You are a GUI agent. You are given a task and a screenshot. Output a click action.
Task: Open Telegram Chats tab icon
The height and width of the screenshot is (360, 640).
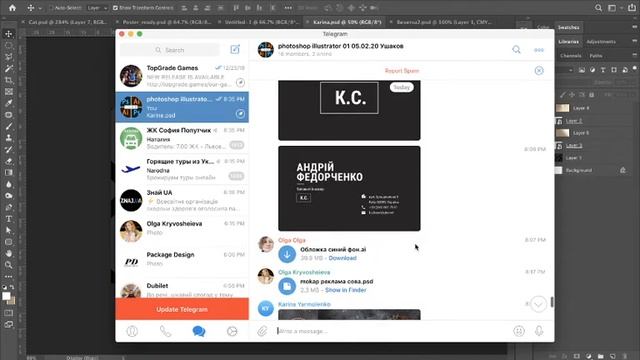[199, 331]
